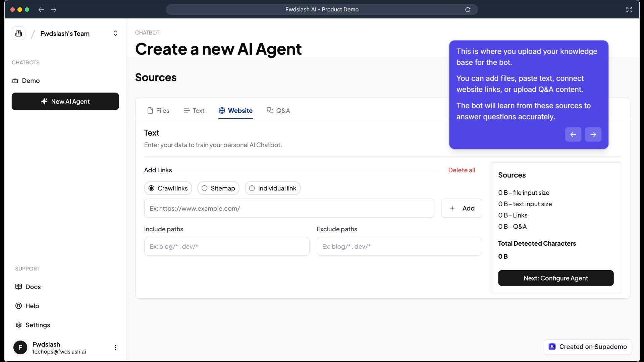Click the team building icon in sidebar
Screen dimensions: 644x362
click(x=18, y=34)
